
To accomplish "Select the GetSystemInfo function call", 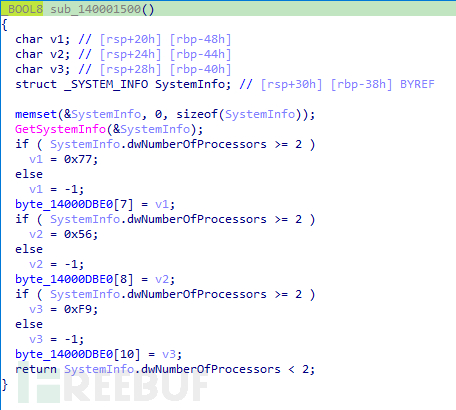I will pyautogui.click(x=60, y=129).
